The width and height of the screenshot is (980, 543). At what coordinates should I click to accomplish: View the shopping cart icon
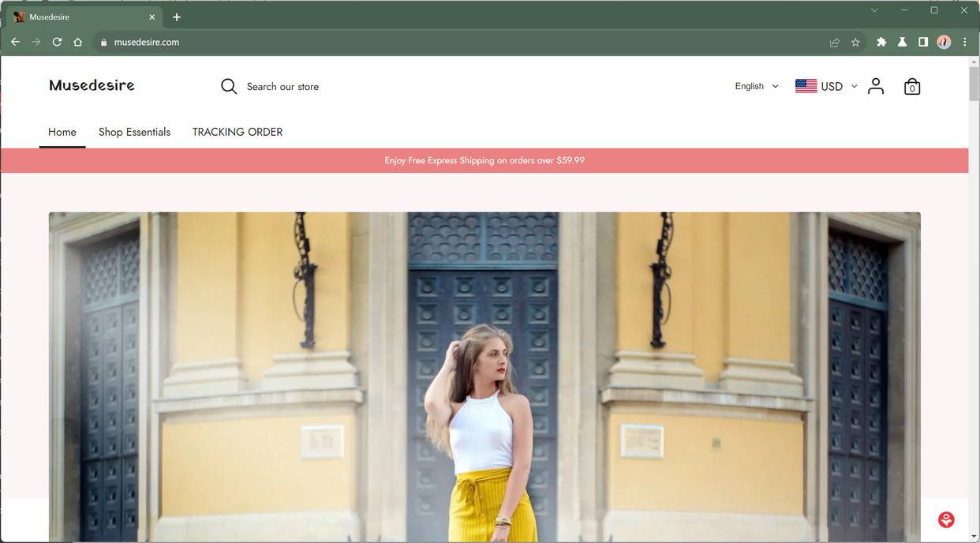[911, 87]
